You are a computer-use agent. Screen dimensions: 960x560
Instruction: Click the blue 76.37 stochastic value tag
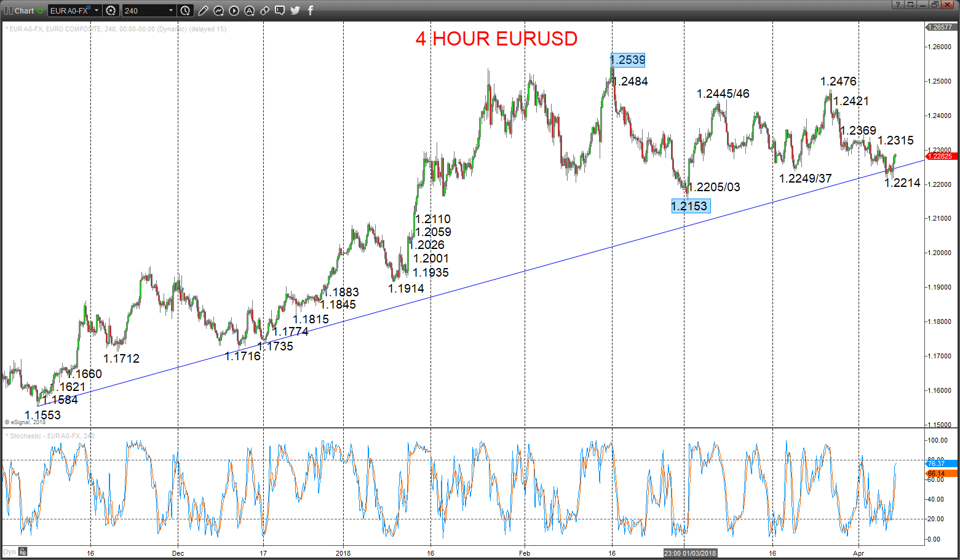pos(942,463)
